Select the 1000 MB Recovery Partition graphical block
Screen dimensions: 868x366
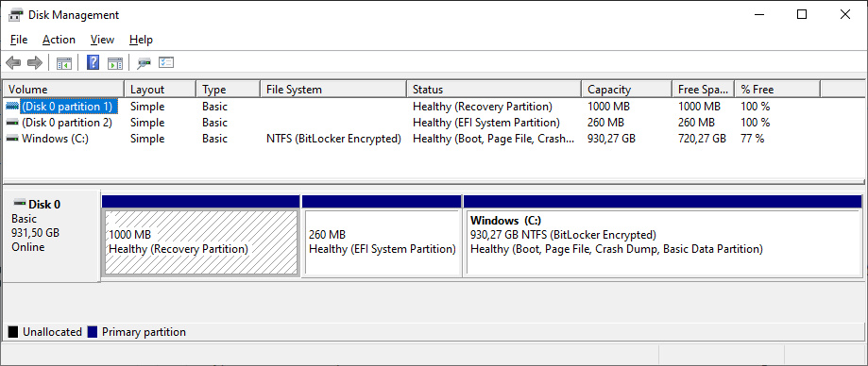point(201,236)
